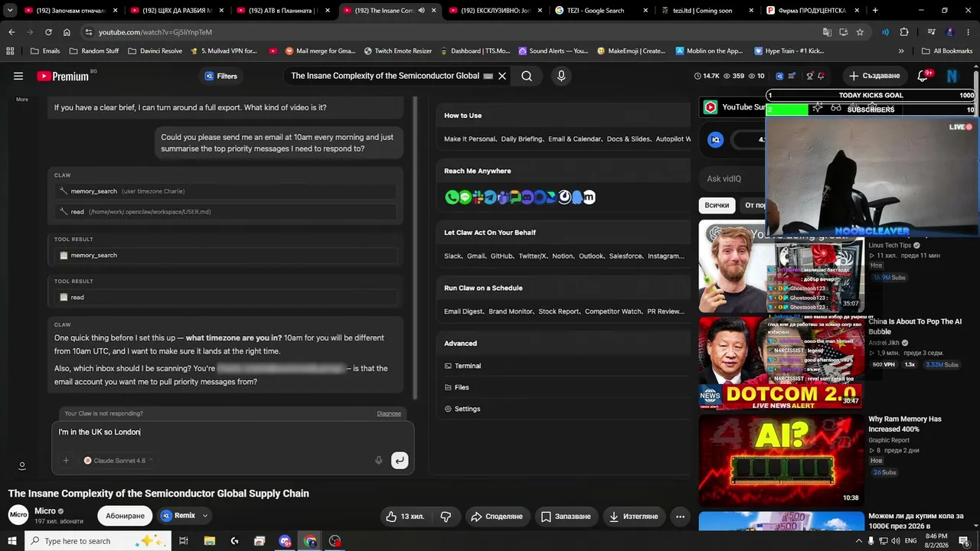Bookmark this page with the star
The height and width of the screenshot is (551, 980).
(x=860, y=32)
